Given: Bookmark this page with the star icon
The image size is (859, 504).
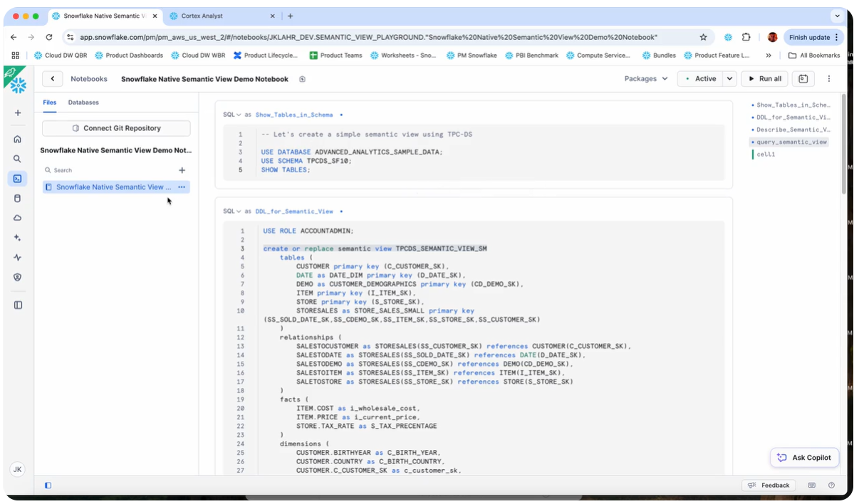Looking at the screenshot, I should click(704, 37).
